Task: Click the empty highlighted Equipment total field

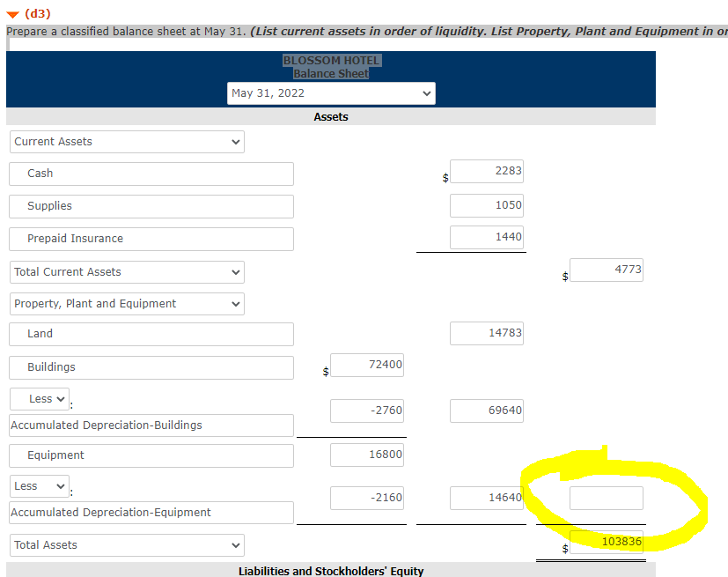Action: tap(606, 498)
